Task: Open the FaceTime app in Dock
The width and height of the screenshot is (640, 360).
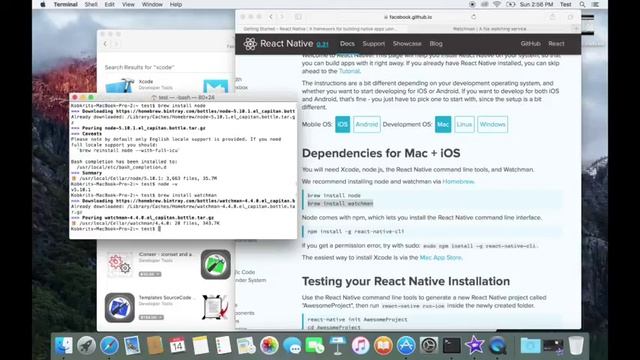Action: pos(315,346)
